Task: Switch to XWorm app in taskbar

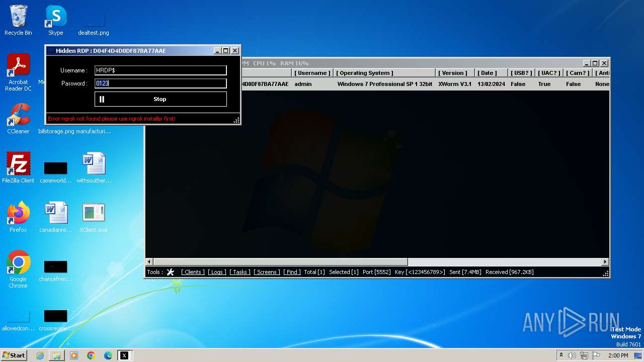Action: click(x=124, y=355)
